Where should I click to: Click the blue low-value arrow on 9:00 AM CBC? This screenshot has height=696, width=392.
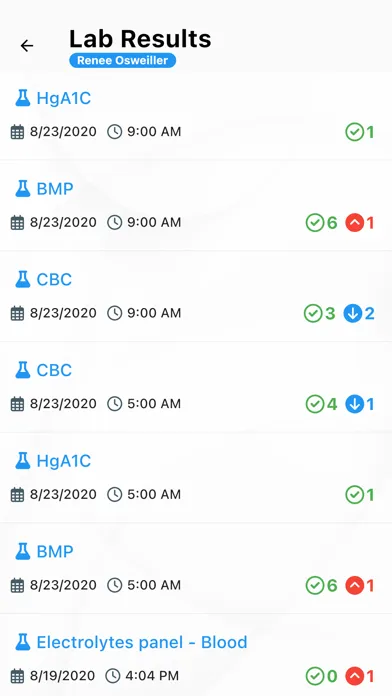(352, 313)
